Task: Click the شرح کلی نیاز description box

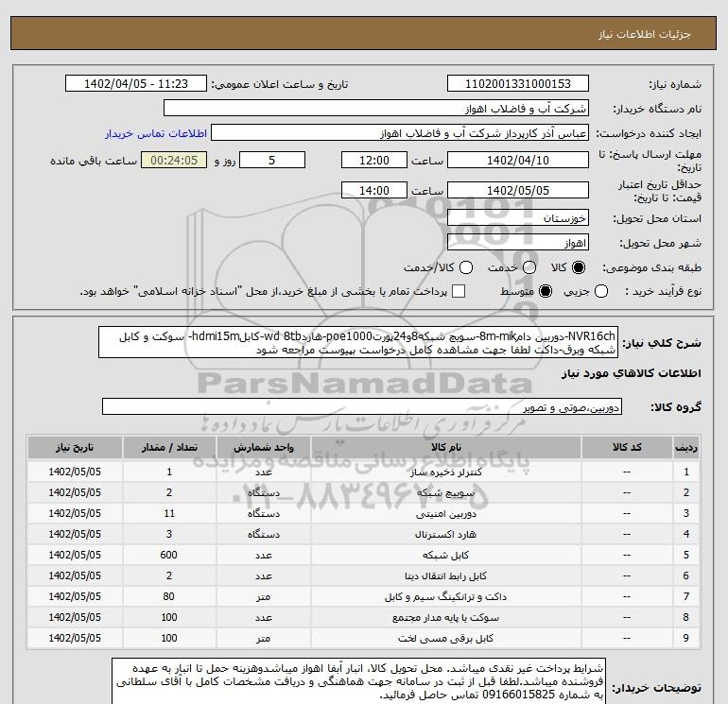Action: (358, 342)
